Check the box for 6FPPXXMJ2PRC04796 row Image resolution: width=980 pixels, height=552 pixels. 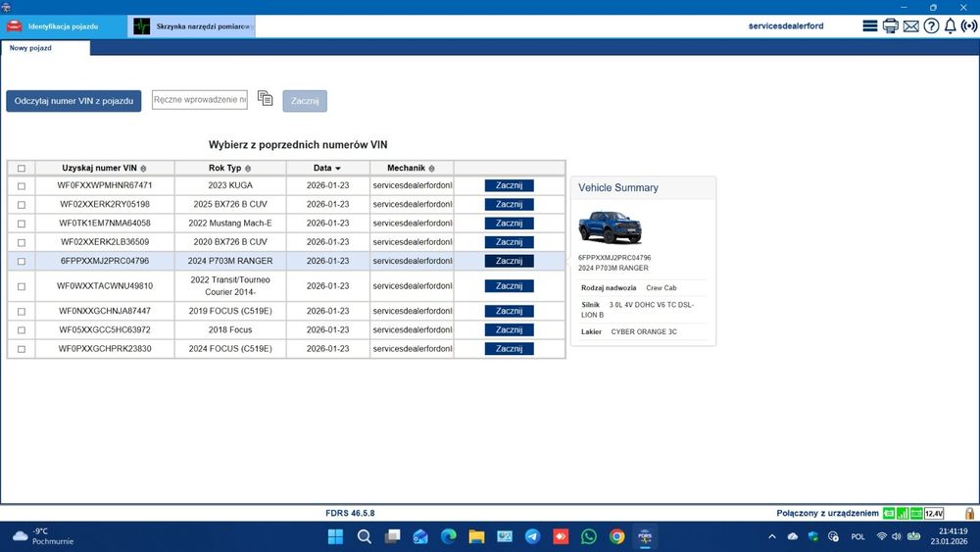[x=22, y=262]
